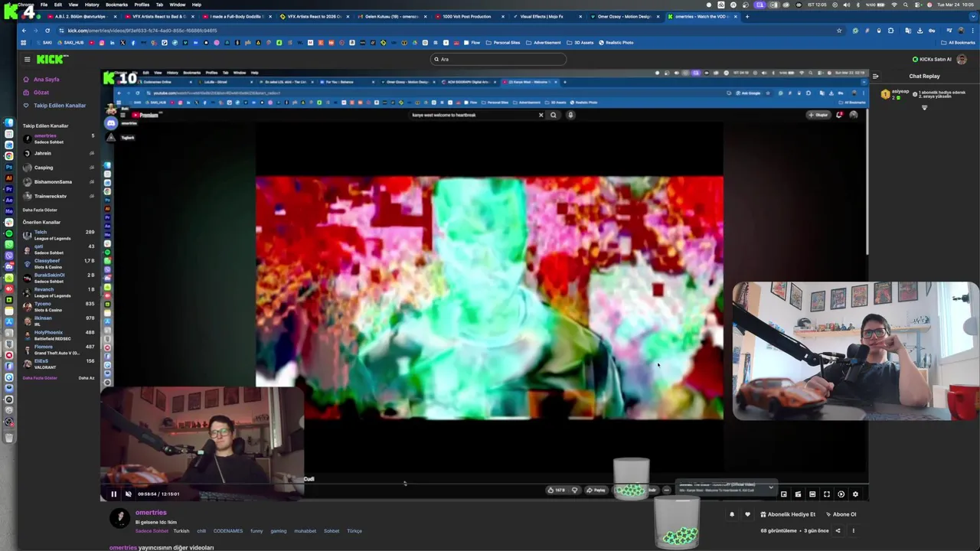Unmute the Kick video player
Image resolution: width=980 pixels, height=551 pixels.
pos(128,494)
